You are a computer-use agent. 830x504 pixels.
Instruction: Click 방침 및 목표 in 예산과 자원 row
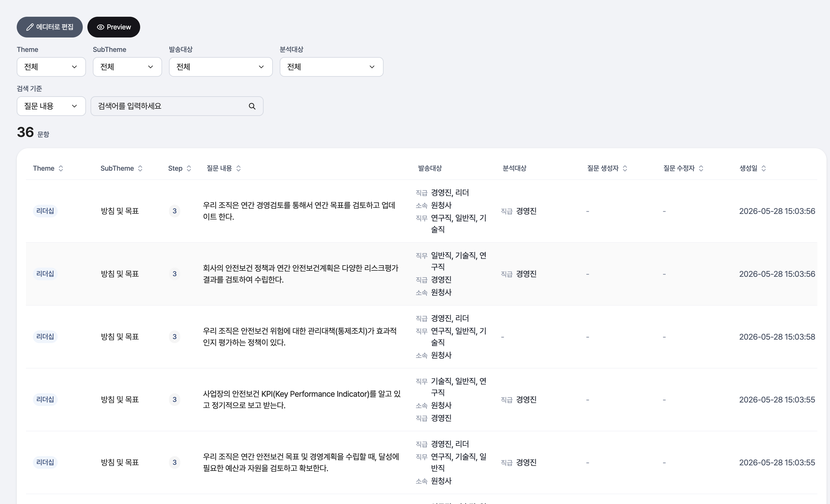(x=120, y=462)
